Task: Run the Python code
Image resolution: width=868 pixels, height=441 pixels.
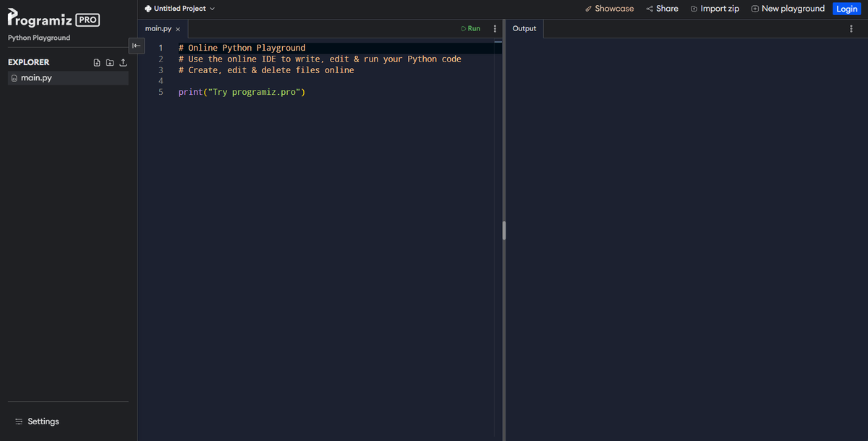Action: click(x=470, y=28)
